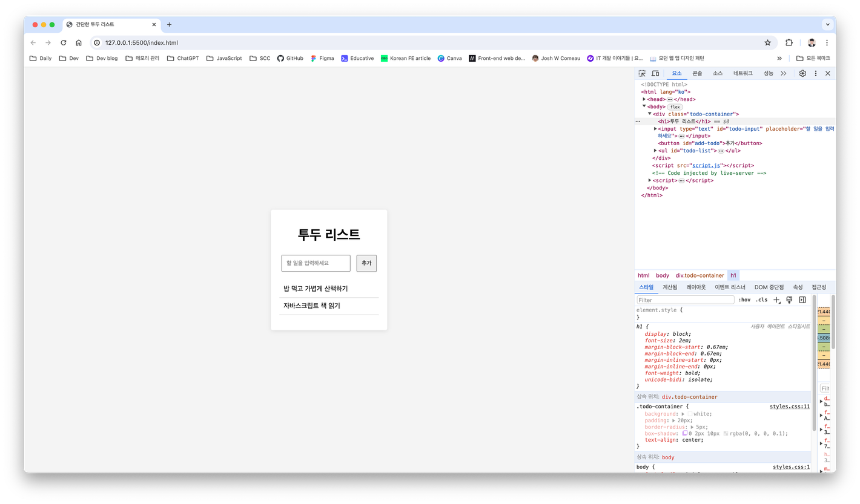
Task: Open the Chrome three-dot menu
Action: pos(827,43)
